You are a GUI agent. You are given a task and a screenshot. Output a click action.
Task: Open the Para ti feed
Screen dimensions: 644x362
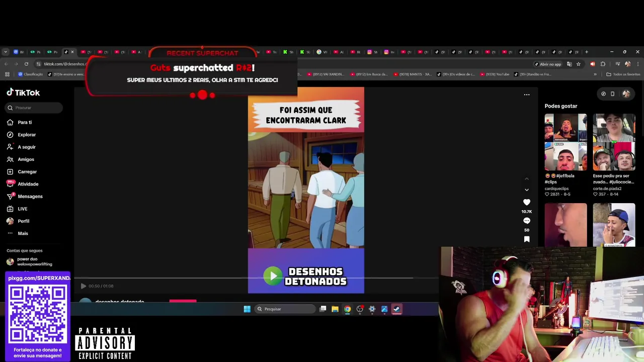tap(19, 122)
